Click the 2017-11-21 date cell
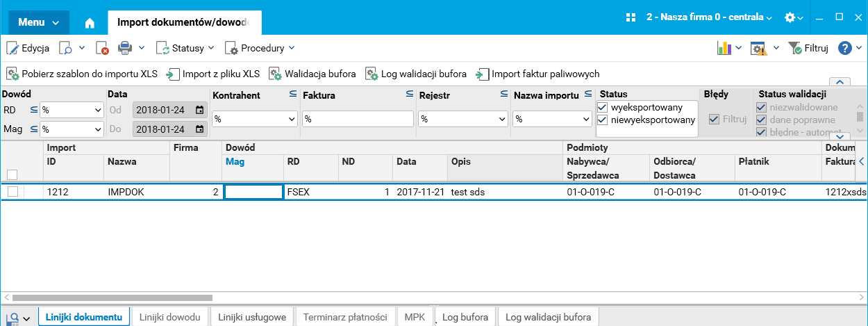This screenshot has width=868, height=326. [x=420, y=191]
